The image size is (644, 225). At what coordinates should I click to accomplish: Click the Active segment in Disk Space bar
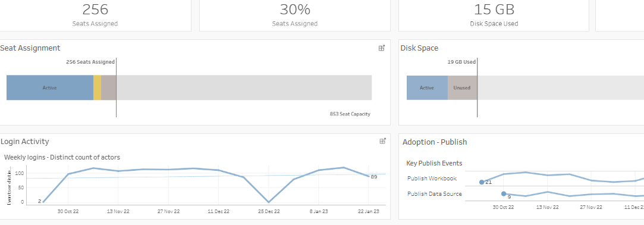coord(427,87)
